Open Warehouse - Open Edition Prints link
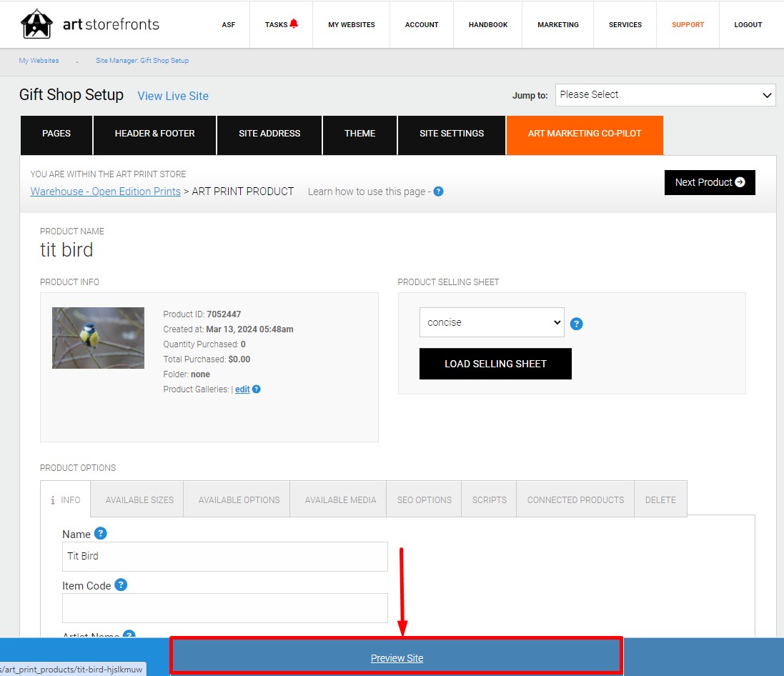The width and height of the screenshot is (784, 676). 106,192
